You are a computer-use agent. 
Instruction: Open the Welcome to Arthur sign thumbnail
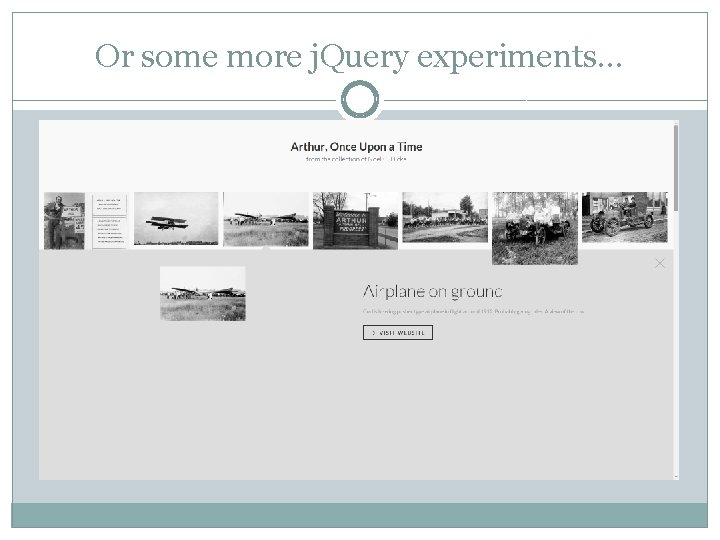click(x=355, y=221)
